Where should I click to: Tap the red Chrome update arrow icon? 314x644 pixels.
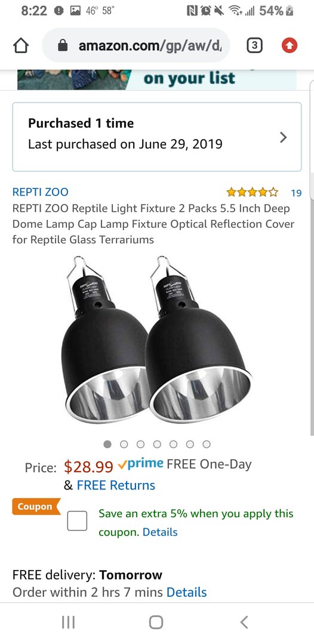click(x=290, y=45)
